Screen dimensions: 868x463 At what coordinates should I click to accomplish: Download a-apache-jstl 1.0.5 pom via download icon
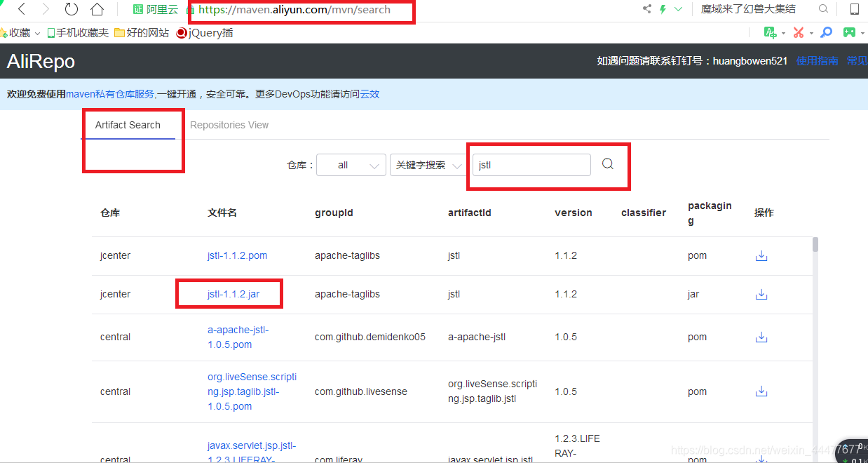click(761, 337)
